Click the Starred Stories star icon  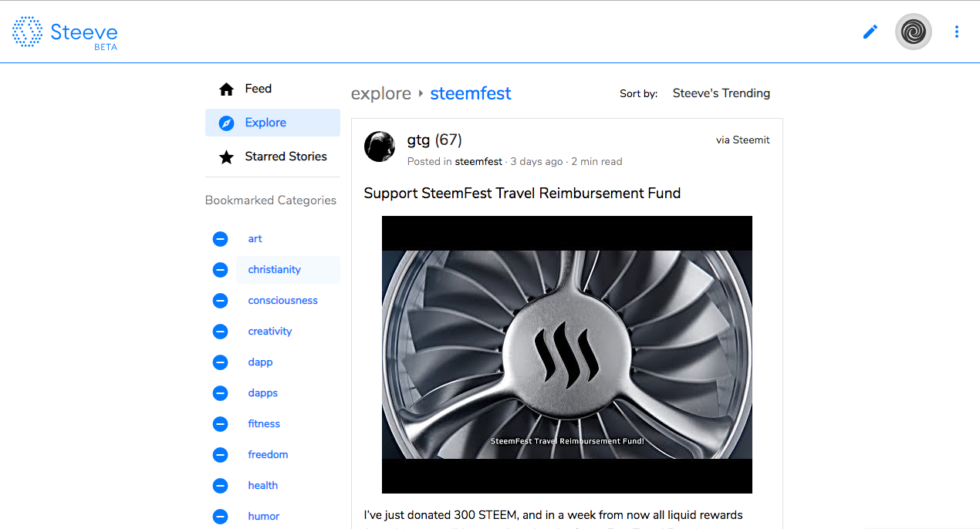[226, 157]
